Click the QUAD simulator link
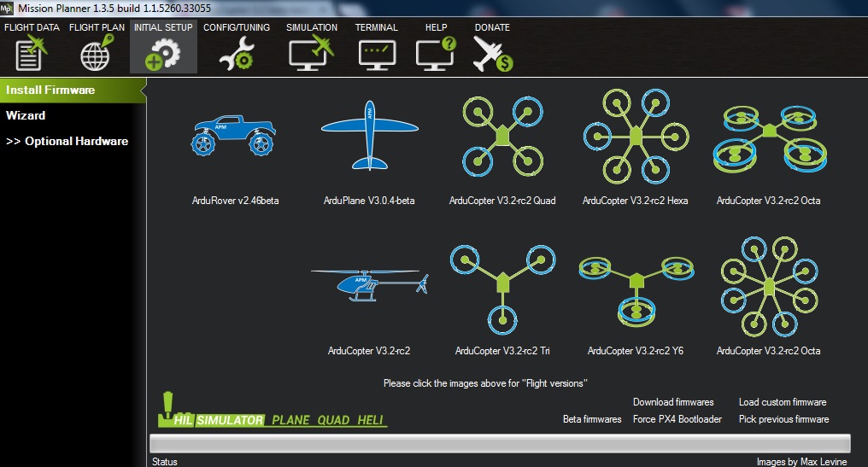The height and width of the screenshot is (467, 868). [x=333, y=420]
